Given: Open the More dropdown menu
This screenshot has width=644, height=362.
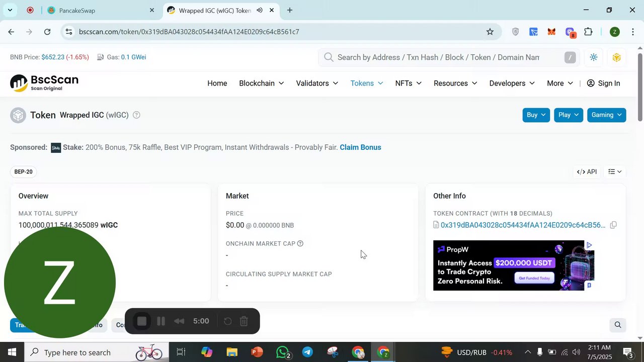Looking at the screenshot, I should click(x=560, y=83).
